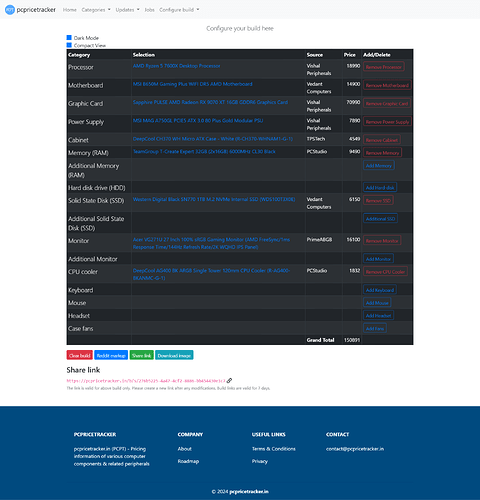480x500 pixels.
Task: Open the About link in the footer
Action: coord(184,449)
